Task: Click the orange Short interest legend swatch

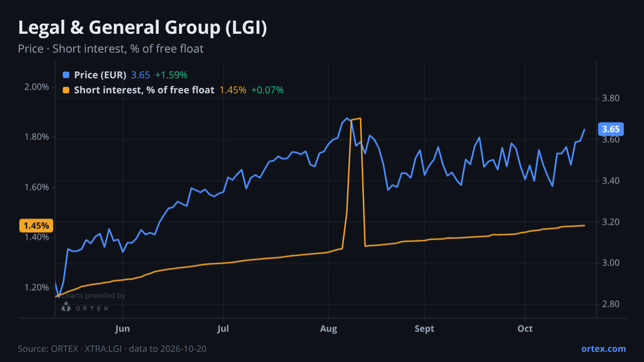Action: pyautogui.click(x=66, y=90)
